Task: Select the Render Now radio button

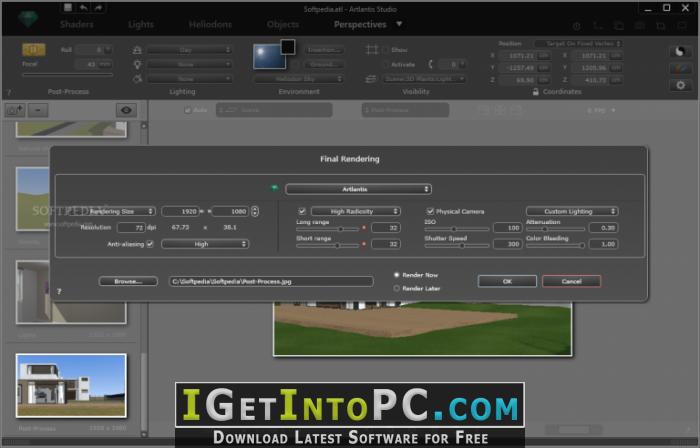Action: coord(396,275)
